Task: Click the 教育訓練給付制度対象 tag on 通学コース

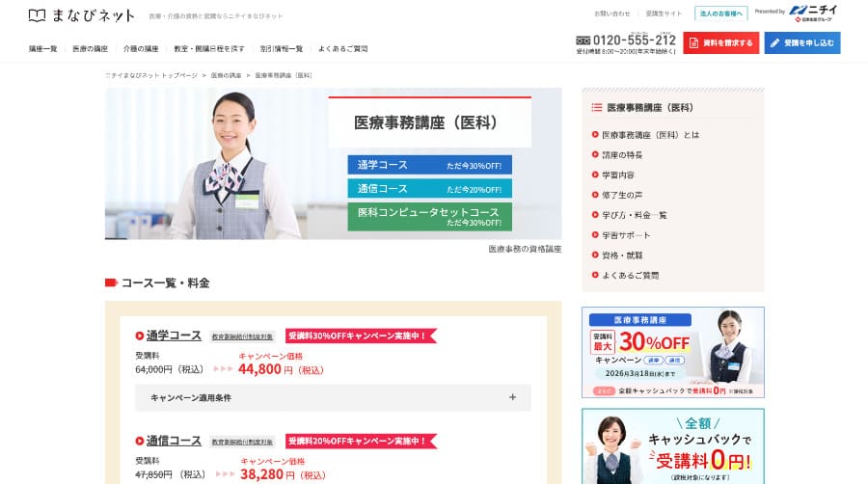Action: tap(243, 336)
